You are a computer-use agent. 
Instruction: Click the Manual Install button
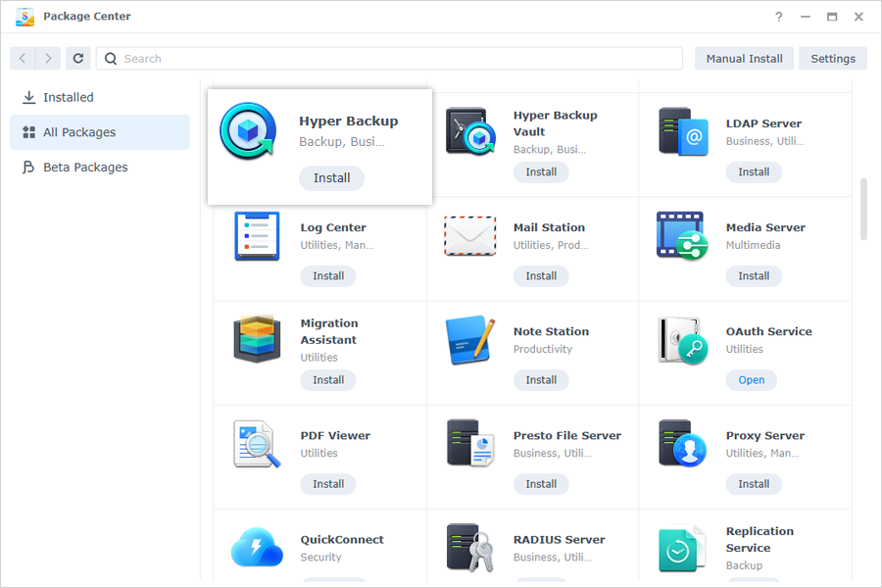coord(744,59)
